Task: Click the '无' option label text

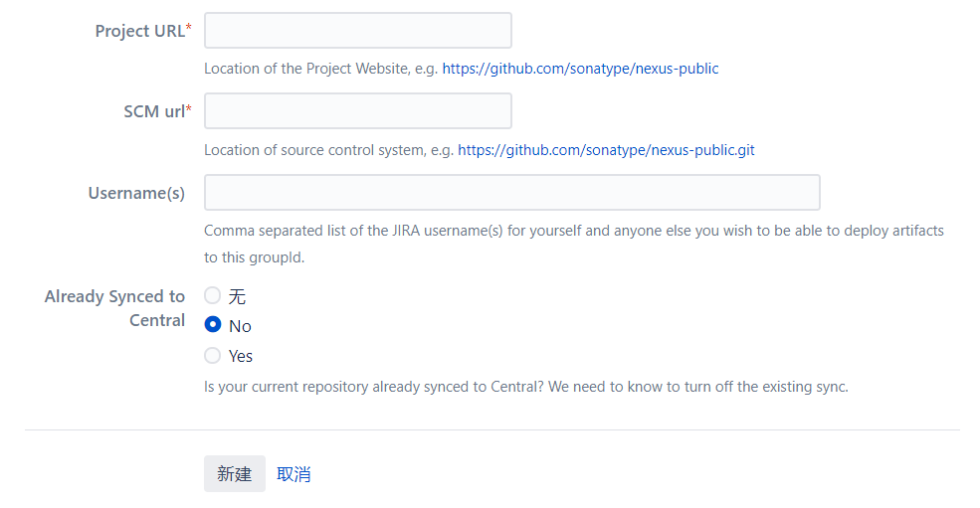Action: point(237,296)
